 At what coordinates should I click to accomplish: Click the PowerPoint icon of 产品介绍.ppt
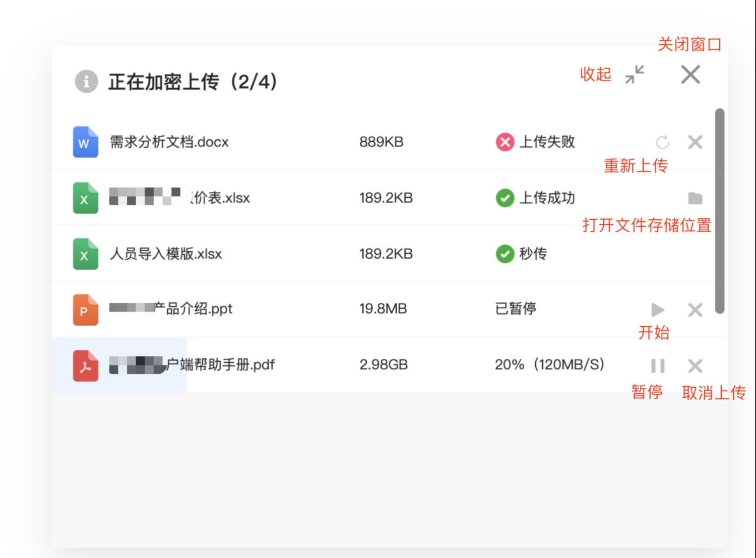[85, 309]
